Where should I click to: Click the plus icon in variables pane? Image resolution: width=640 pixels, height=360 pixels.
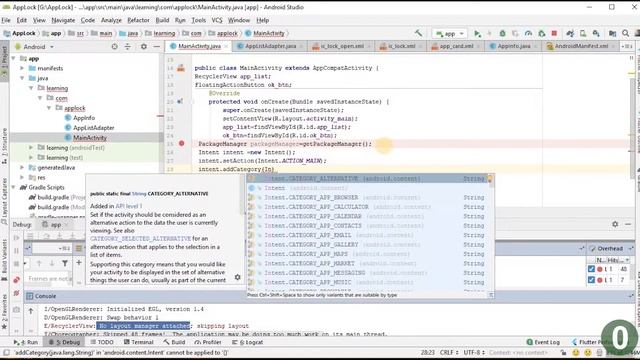tap(79, 263)
